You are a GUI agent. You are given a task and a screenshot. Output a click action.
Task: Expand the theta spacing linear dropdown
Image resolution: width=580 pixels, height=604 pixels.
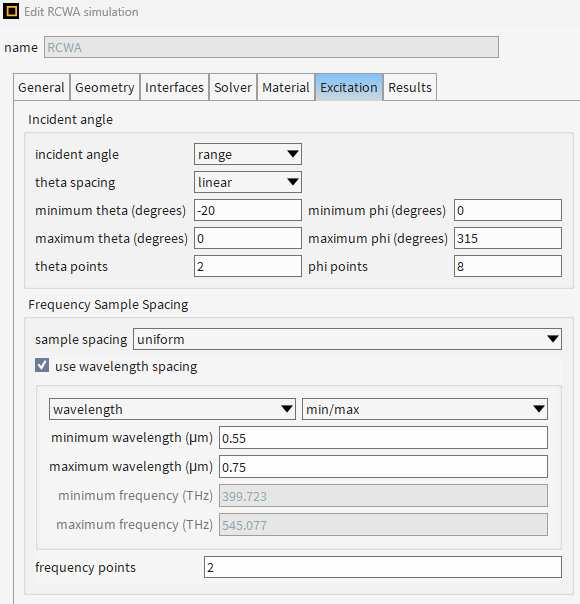[248, 182]
